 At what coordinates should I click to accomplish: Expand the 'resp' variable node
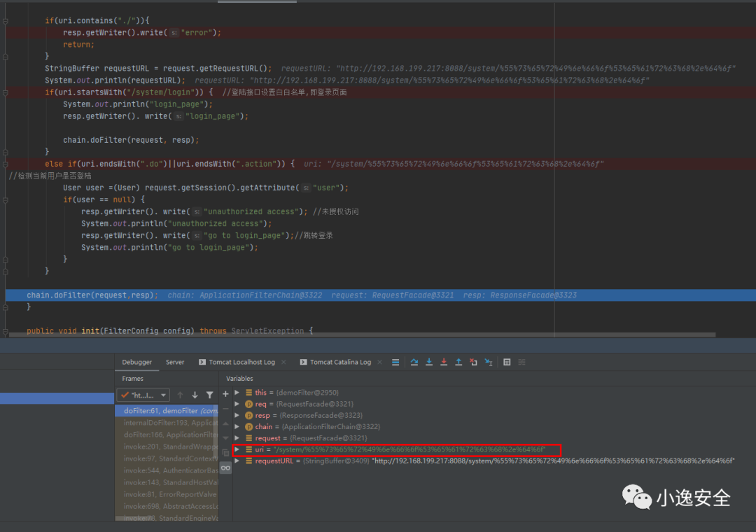tap(237, 415)
